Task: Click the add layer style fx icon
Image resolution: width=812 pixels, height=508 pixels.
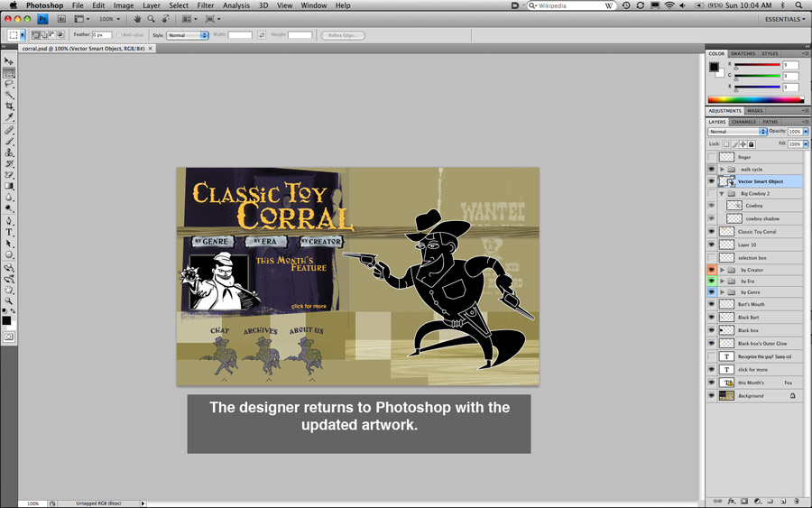Action: [732, 501]
